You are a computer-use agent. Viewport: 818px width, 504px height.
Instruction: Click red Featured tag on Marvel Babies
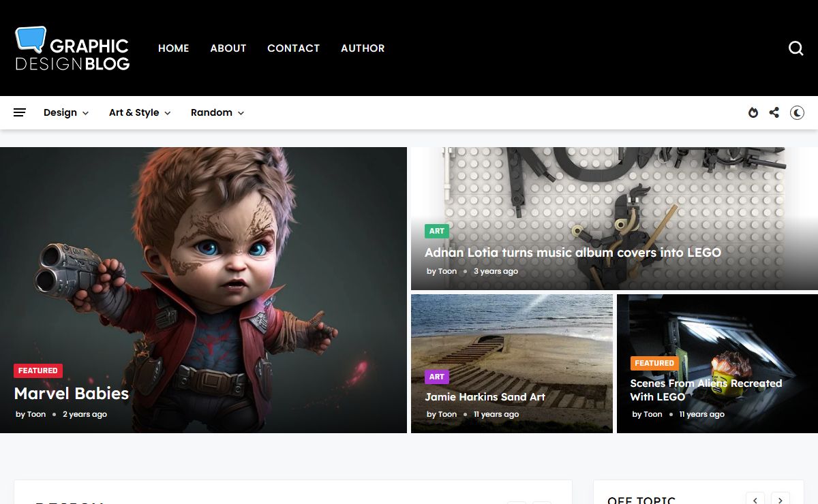tap(38, 371)
